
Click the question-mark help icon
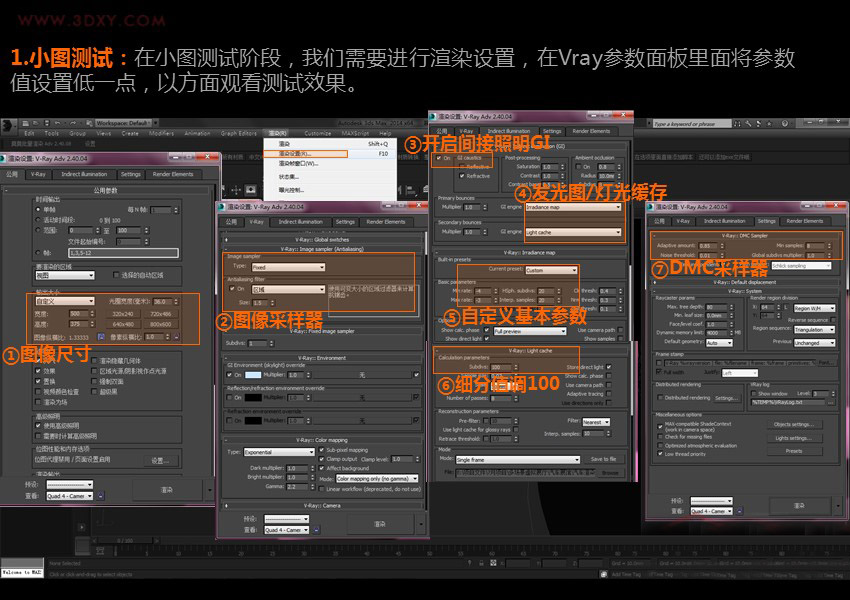[784, 124]
